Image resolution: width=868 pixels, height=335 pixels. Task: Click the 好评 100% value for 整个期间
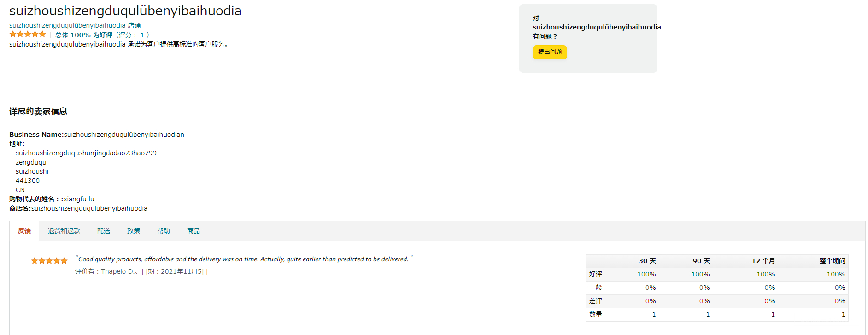pyautogui.click(x=836, y=274)
